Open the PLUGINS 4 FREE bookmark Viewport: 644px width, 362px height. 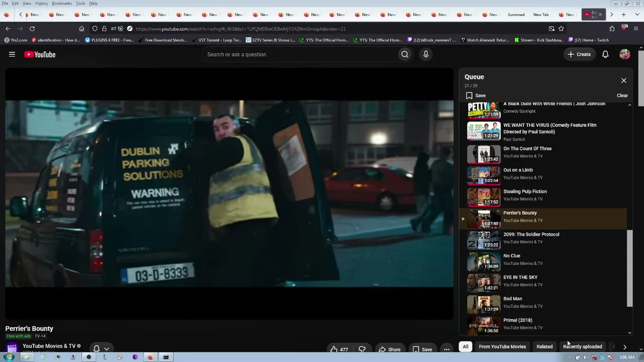pos(109,40)
